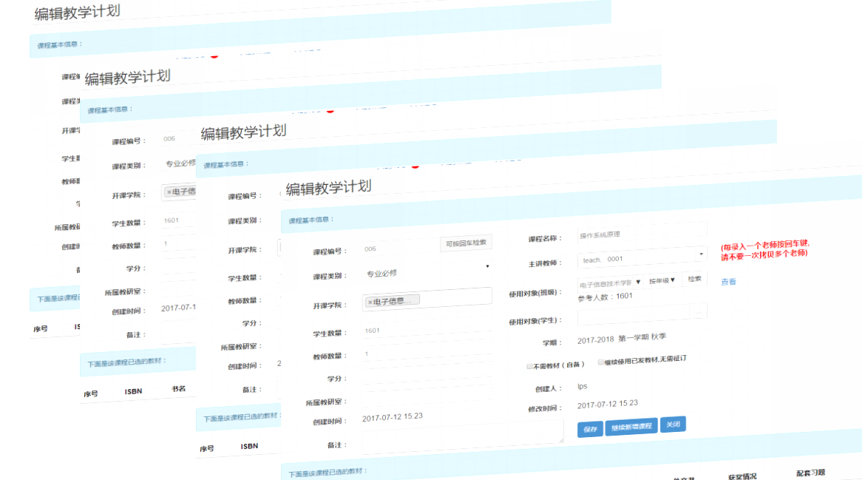The width and height of the screenshot is (868, 480).
Task: Click the 课程名称 input field
Action: click(x=642, y=233)
